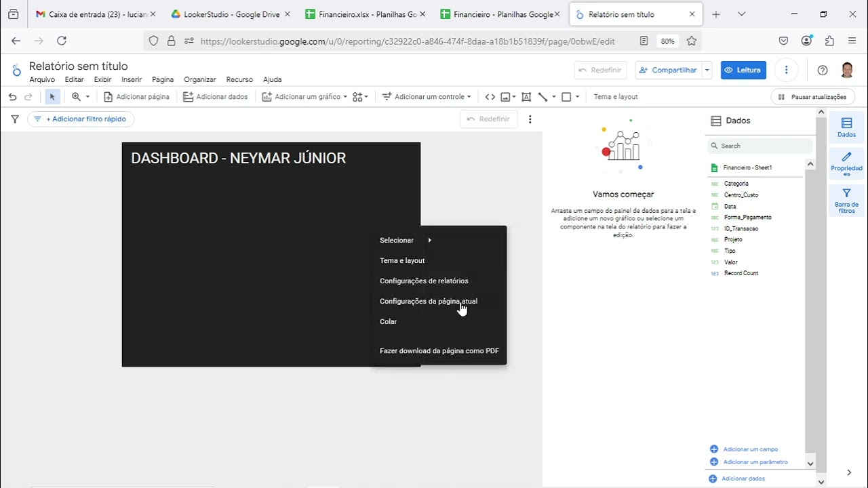Image resolution: width=868 pixels, height=488 pixels.
Task: Open the header three-dot more options
Action: point(786,70)
